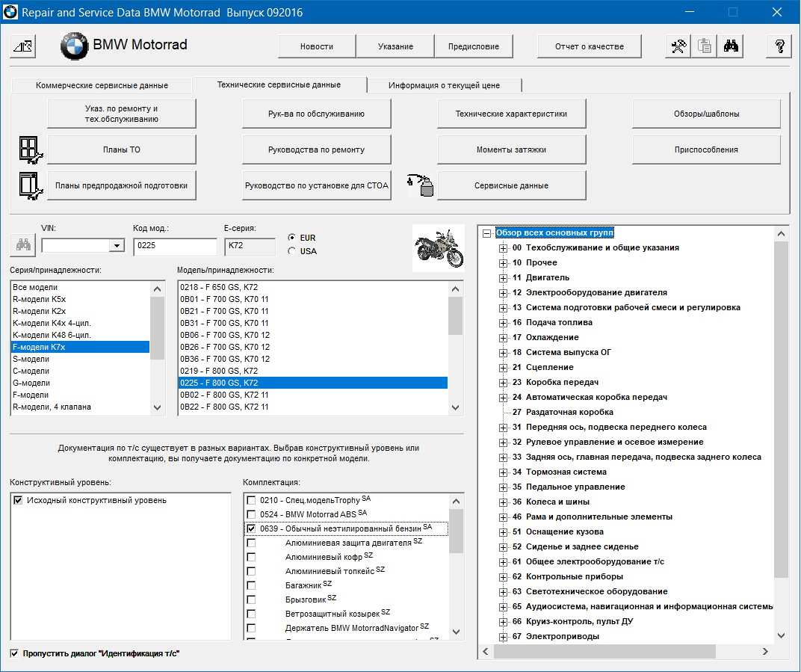Toggle Пропустить диалог Идентификация т/с checkbox
The height and width of the screenshot is (672, 801).
coord(14,653)
